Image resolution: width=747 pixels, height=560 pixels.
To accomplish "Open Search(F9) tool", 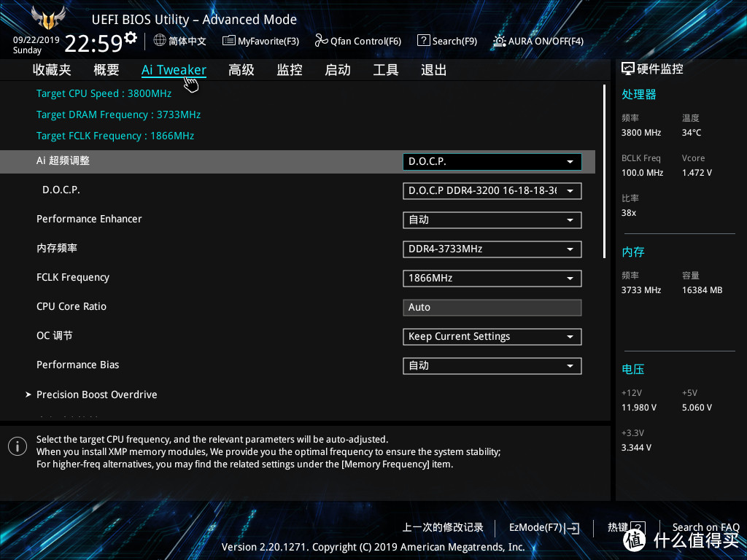I will click(447, 41).
